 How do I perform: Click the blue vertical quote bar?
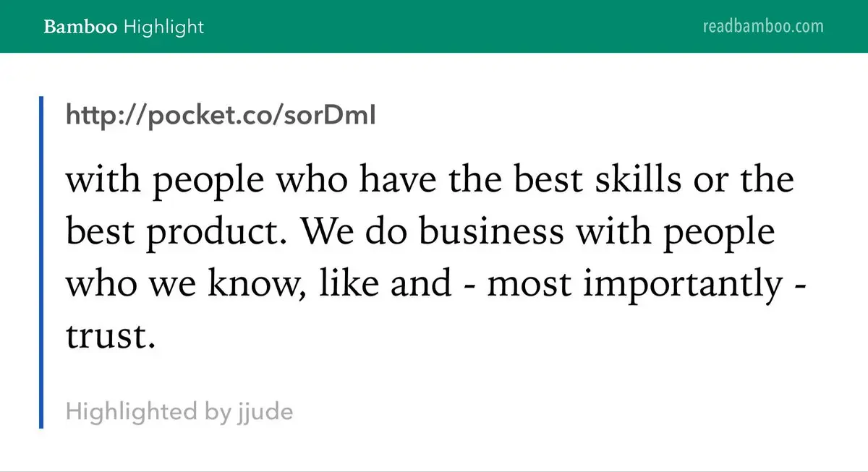click(x=41, y=262)
